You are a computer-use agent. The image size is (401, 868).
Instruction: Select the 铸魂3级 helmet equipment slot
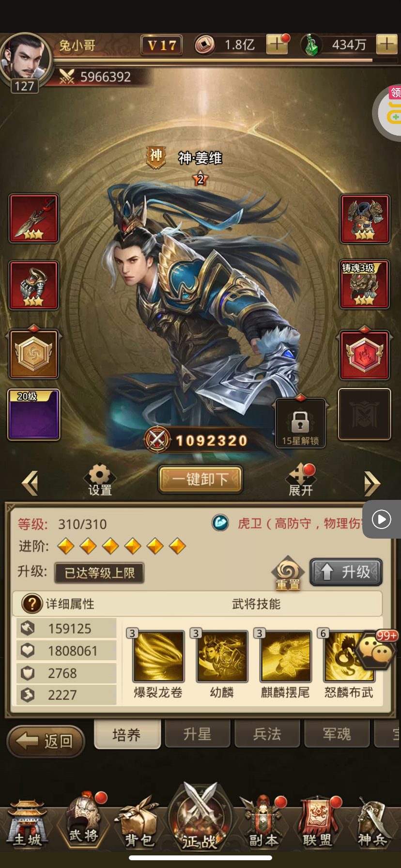pos(365,285)
